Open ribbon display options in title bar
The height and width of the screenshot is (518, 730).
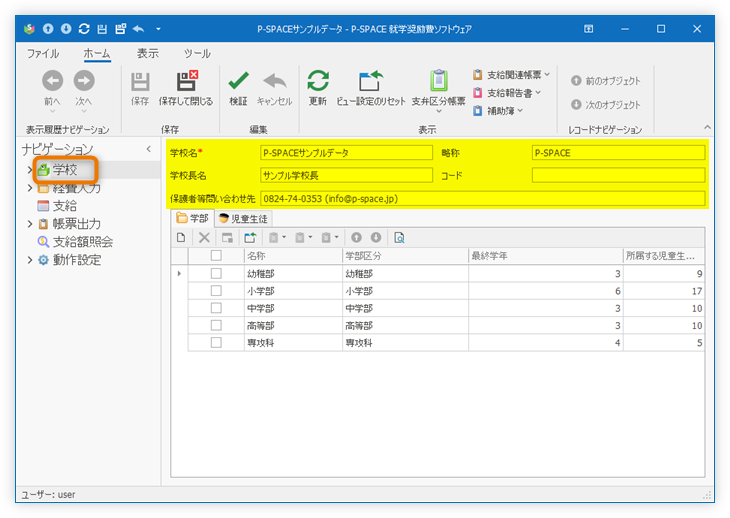588,29
